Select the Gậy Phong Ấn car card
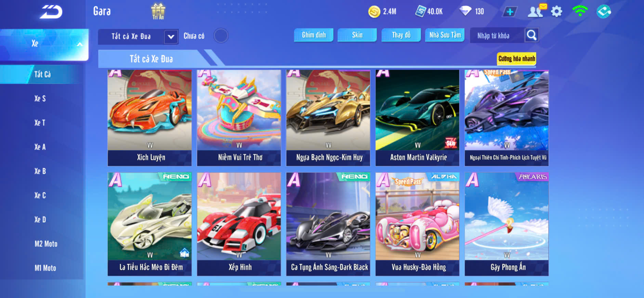The image size is (644, 298). [x=507, y=224]
